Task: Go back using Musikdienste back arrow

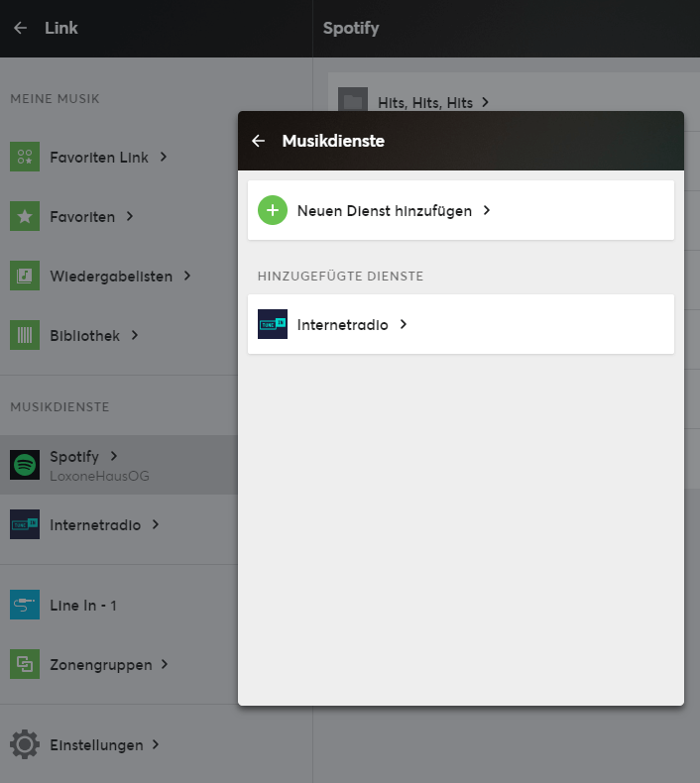Action: tap(259, 141)
